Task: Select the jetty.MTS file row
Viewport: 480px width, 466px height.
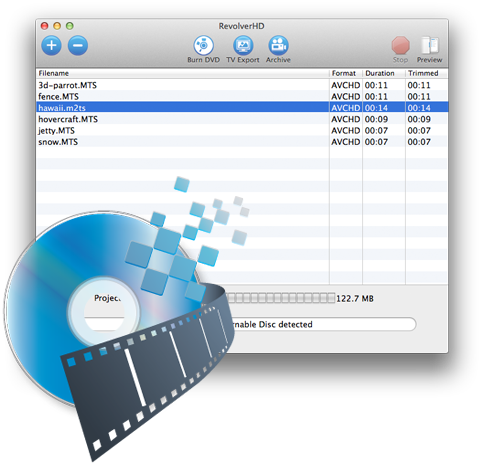Action: pos(242,130)
